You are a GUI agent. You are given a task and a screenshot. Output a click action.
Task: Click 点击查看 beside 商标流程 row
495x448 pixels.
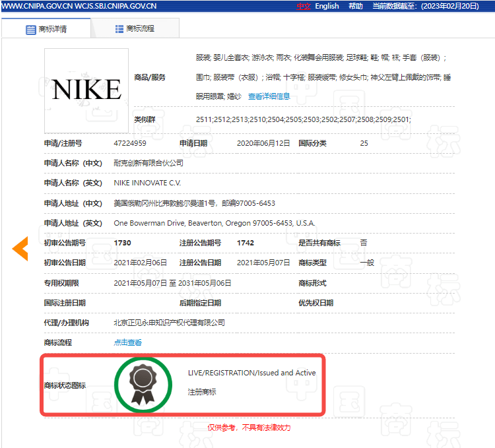coord(127,342)
